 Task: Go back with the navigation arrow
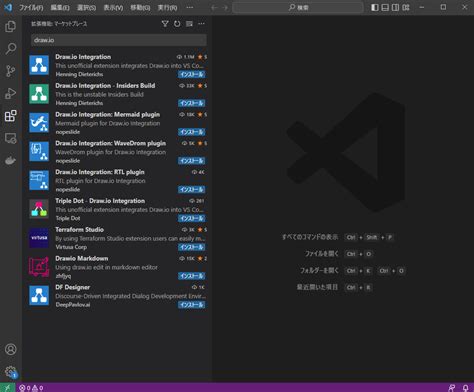214,7
